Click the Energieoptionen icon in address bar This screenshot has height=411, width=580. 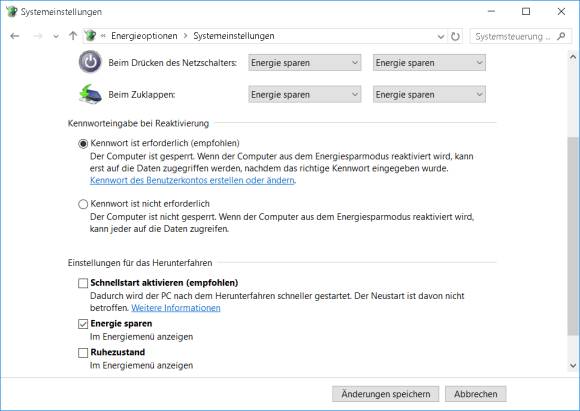pyautogui.click(x=90, y=36)
